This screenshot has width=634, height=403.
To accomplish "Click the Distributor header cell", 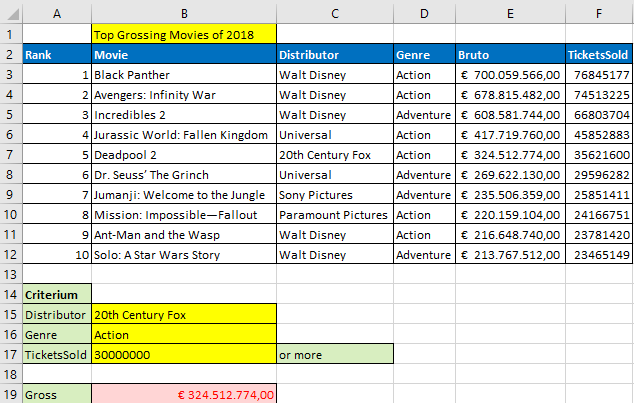I will click(x=335, y=55).
